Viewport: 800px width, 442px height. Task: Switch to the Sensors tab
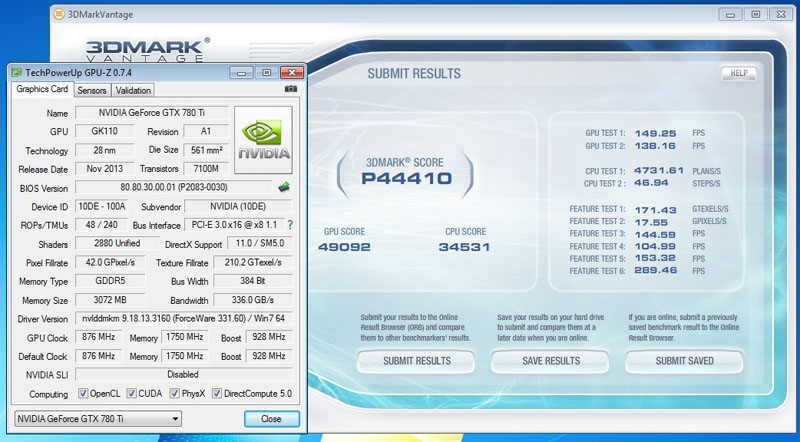pos(92,90)
